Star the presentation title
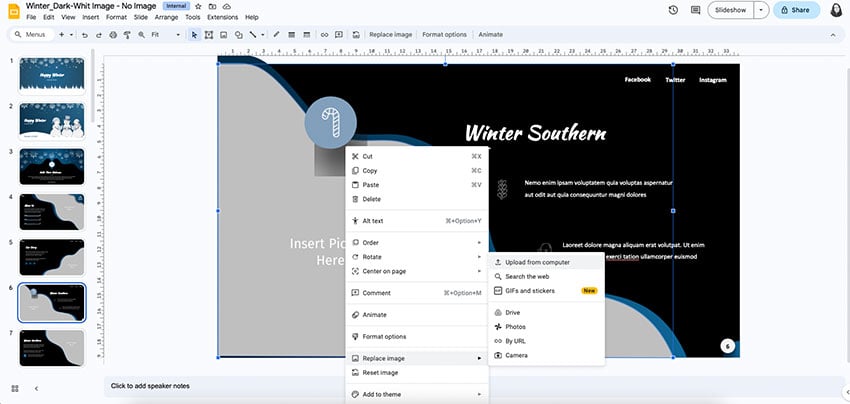 [199, 6]
